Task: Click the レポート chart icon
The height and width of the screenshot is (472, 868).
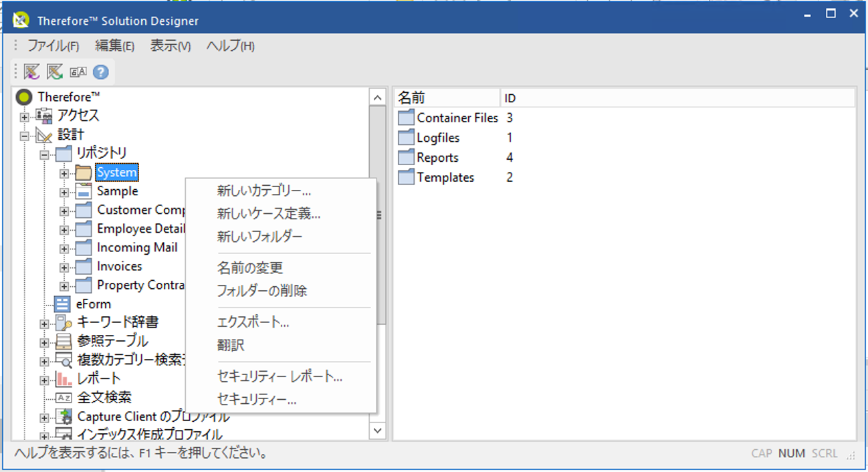Action: click(64, 379)
